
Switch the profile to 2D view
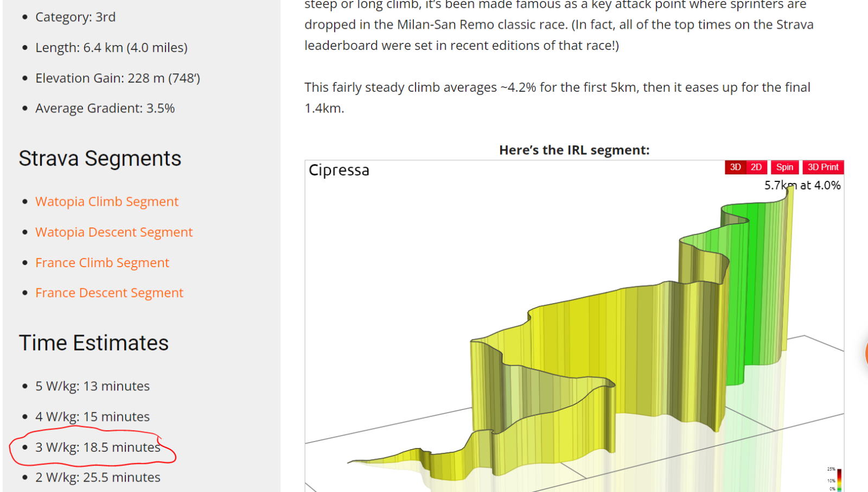tap(756, 167)
